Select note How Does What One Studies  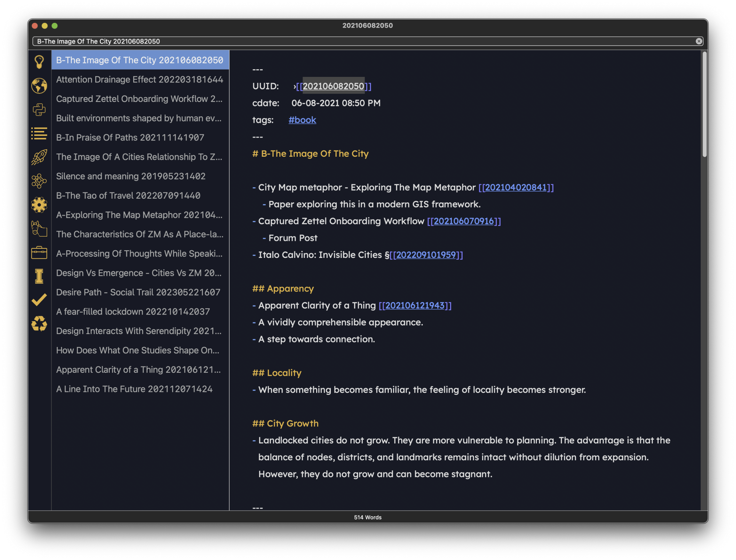click(140, 350)
